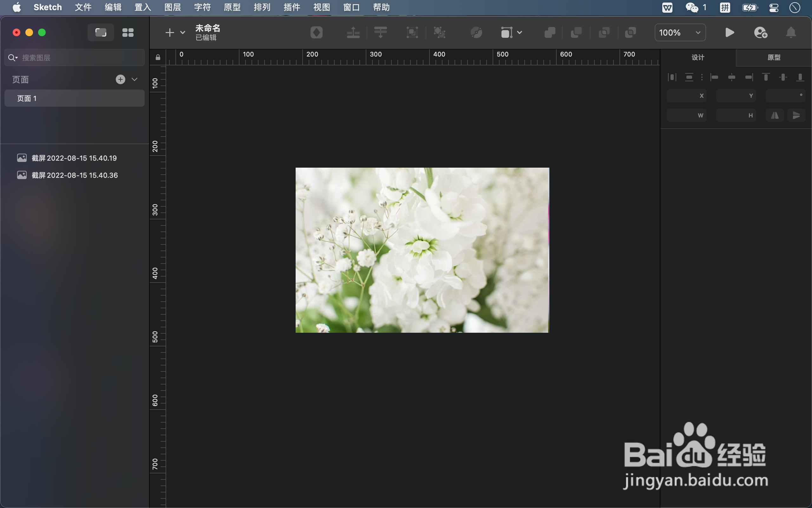Click the Mask/scale tool icon
The image size is (812, 508).
[507, 33]
